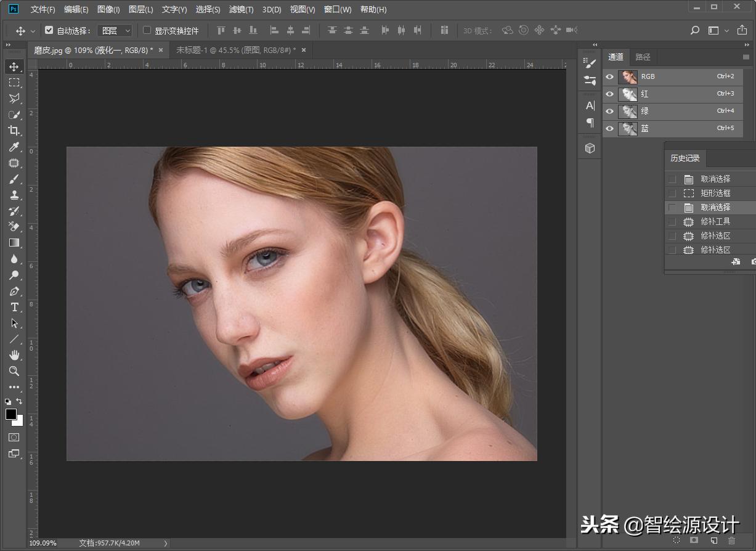Select the Horizontal Type tool
This screenshot has width=756, height=551.
point(14,307)
